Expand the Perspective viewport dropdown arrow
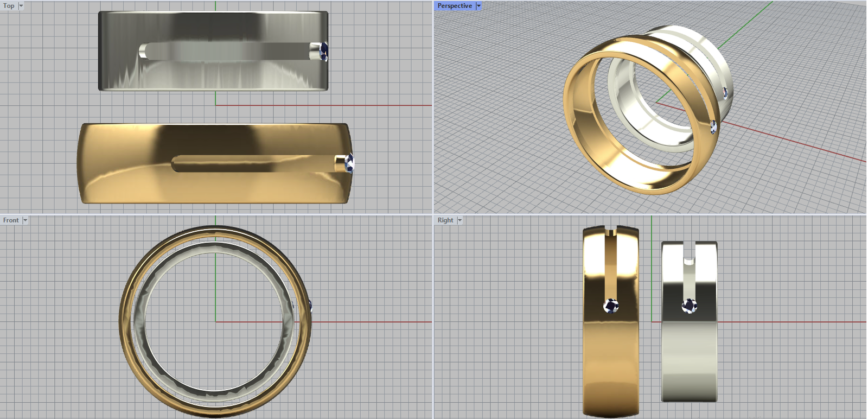The image size is (868, 419). click(478, 6)
